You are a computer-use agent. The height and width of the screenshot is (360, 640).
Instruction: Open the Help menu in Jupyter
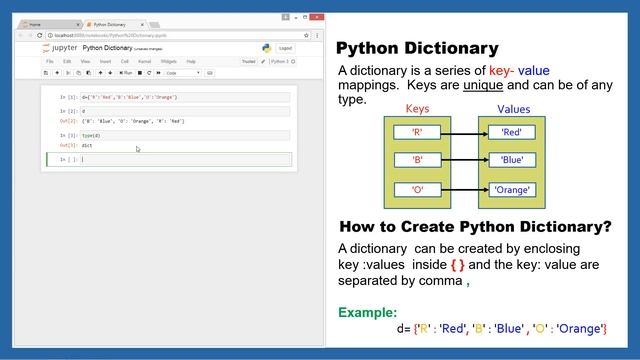click(191, 62)
